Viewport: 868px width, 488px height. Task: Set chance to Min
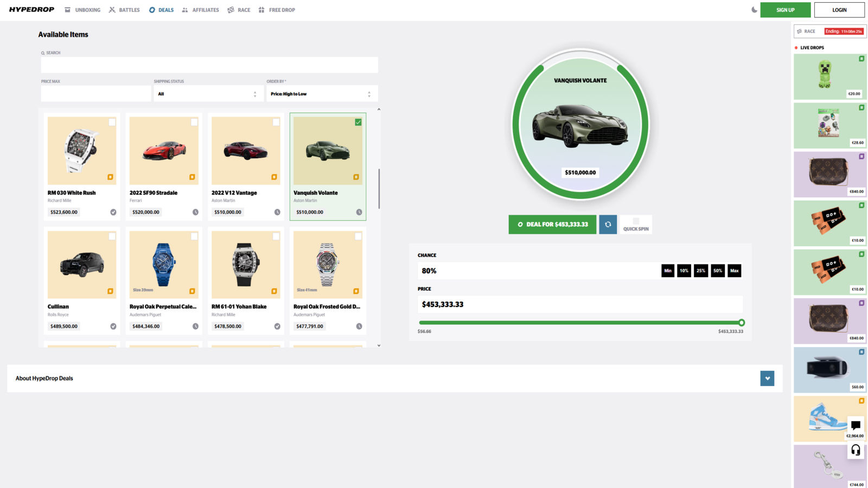click(x=668, y=271)
